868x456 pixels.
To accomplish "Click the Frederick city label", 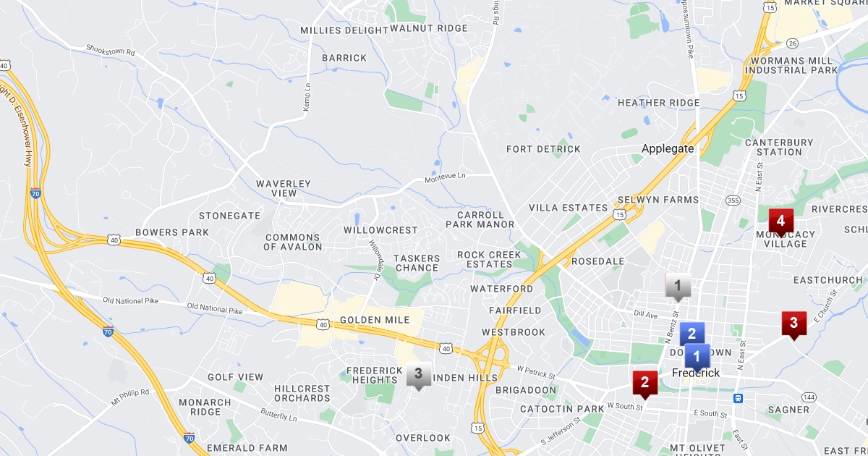I will click(x=696, y=373).
